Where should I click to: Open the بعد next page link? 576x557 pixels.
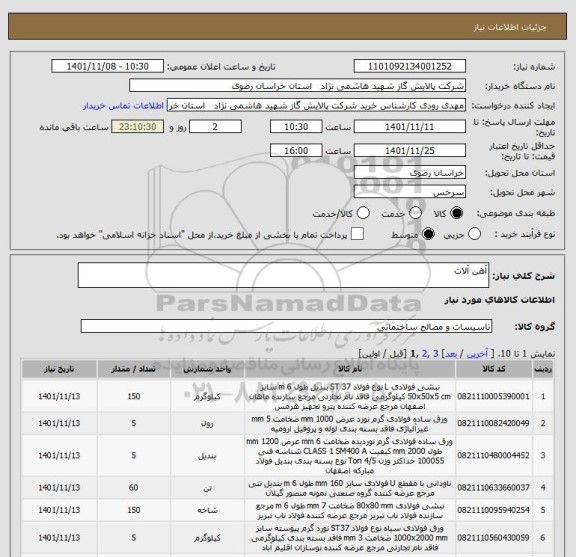click(x=451, y=354)
